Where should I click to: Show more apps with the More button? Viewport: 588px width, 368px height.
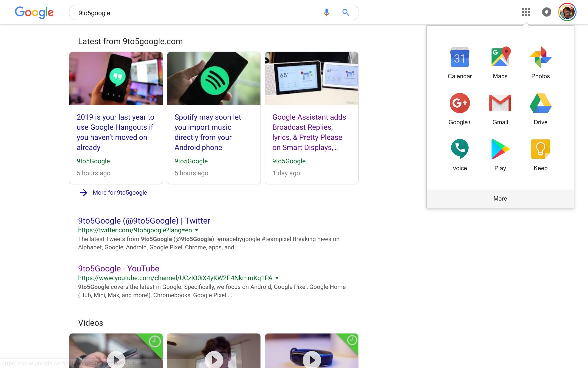500,198
